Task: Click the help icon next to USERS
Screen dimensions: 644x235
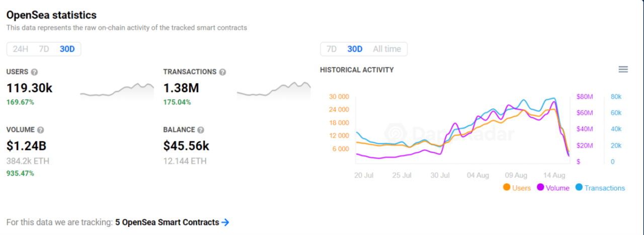Action: (34, 72)
